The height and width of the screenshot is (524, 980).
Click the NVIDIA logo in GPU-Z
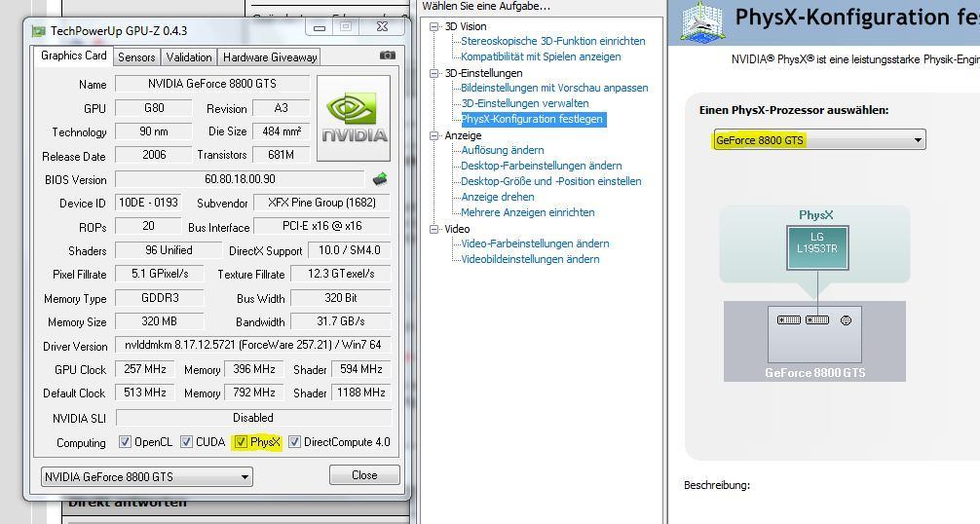(x=354, y=119)
